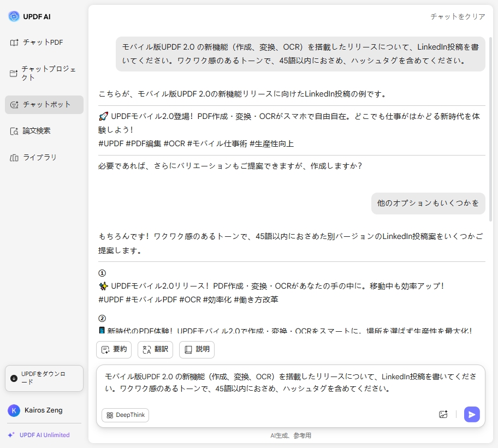This screenshot has width=498, height=448.
Task: Click UPDFをダウンロード button
Action: [x=44, y=378]
